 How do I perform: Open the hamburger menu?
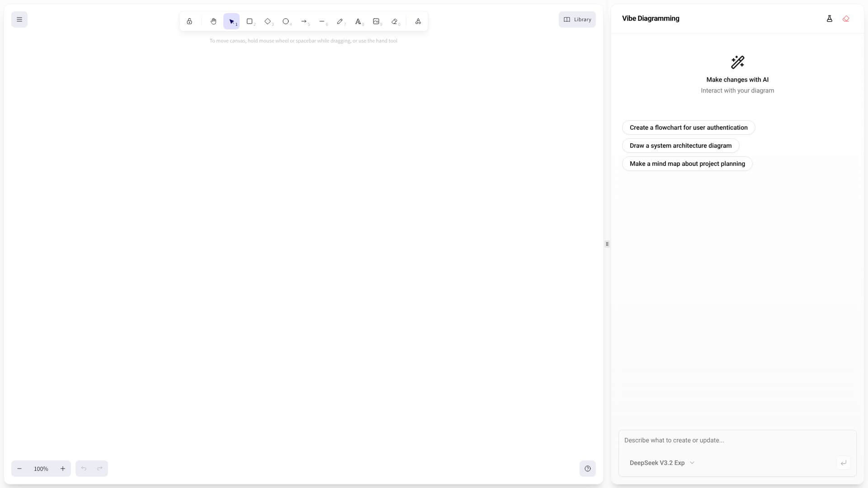[19, 19]
